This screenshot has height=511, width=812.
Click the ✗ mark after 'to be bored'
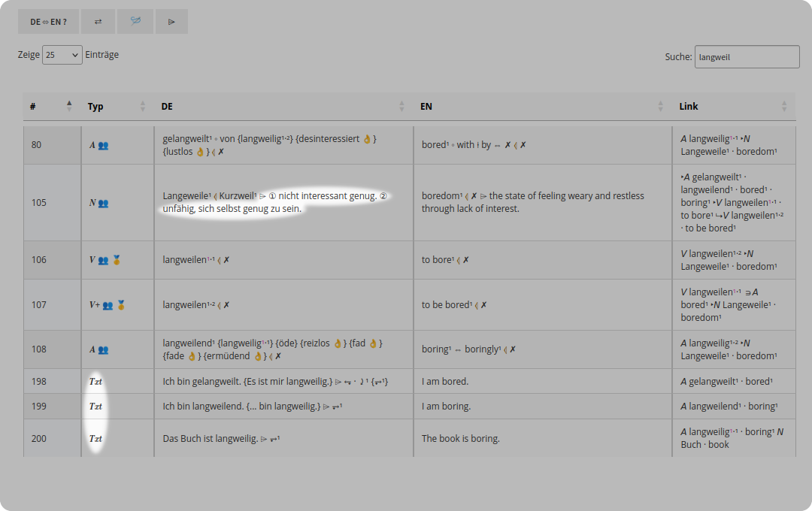tap(483, 305)
